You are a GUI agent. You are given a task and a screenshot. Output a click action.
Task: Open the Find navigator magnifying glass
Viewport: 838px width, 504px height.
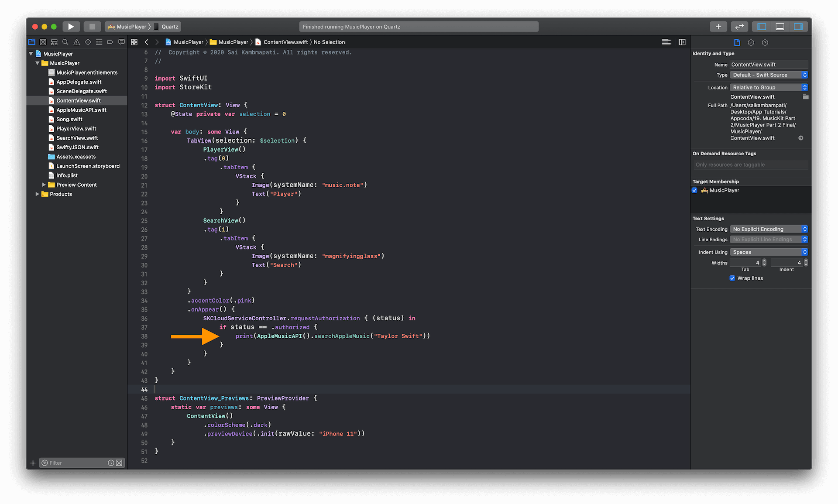point(65,42)
